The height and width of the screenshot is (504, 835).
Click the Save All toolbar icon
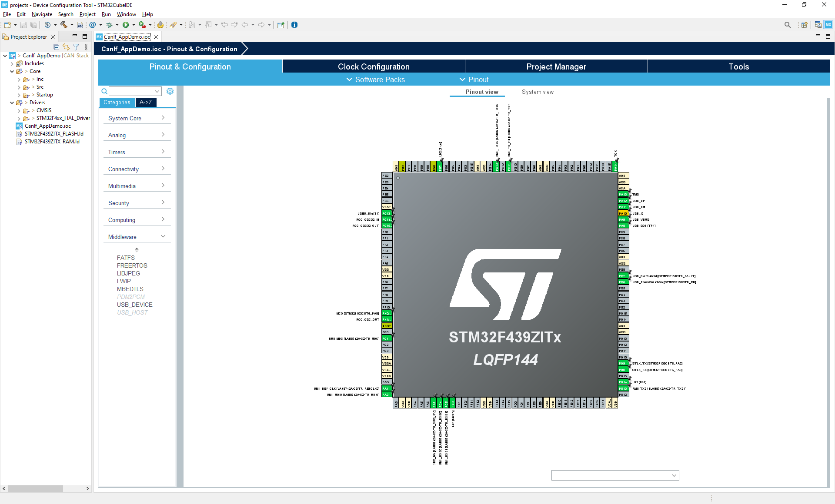click(33, 25)
